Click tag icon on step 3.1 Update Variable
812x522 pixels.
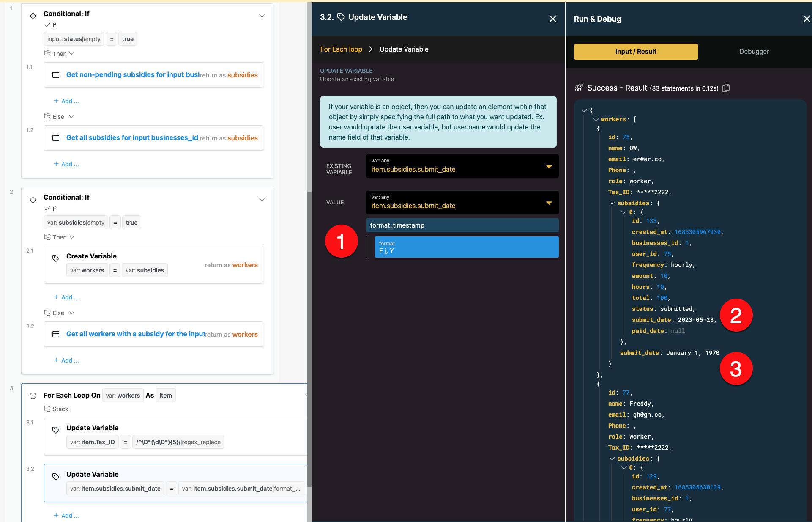tap(56, 430)
